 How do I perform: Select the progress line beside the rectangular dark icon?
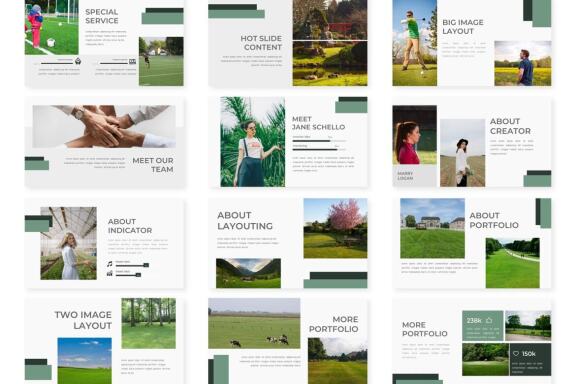114,63
